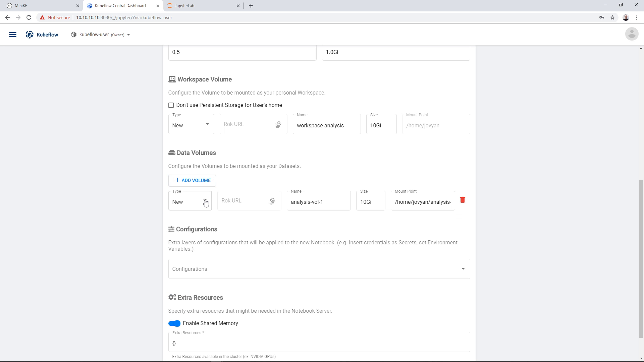The height and width of the screenshot is (362, 644).
Task: Open the hamburger navigation menu
Action: pyautogui.click(x=13, y=35)
